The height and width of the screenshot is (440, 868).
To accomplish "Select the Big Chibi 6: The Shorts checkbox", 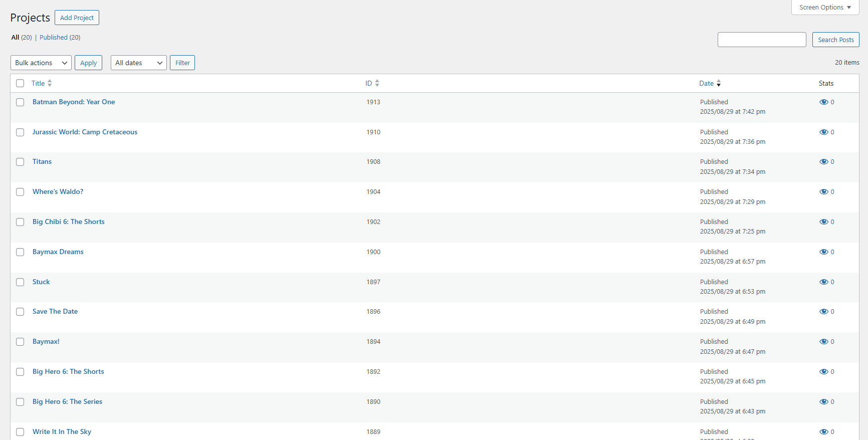I will coord(20,222).
